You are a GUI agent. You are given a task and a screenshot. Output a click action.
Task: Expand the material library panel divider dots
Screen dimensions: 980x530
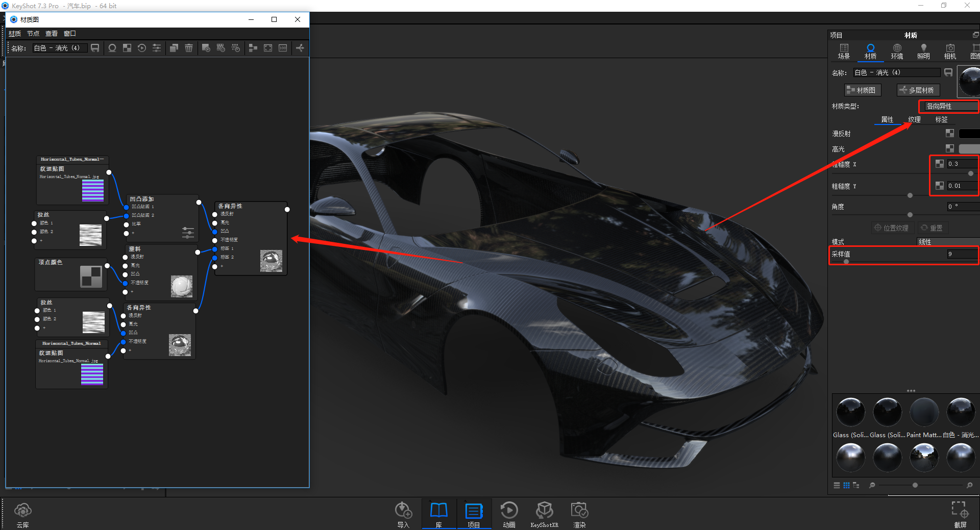pos(911,391)
